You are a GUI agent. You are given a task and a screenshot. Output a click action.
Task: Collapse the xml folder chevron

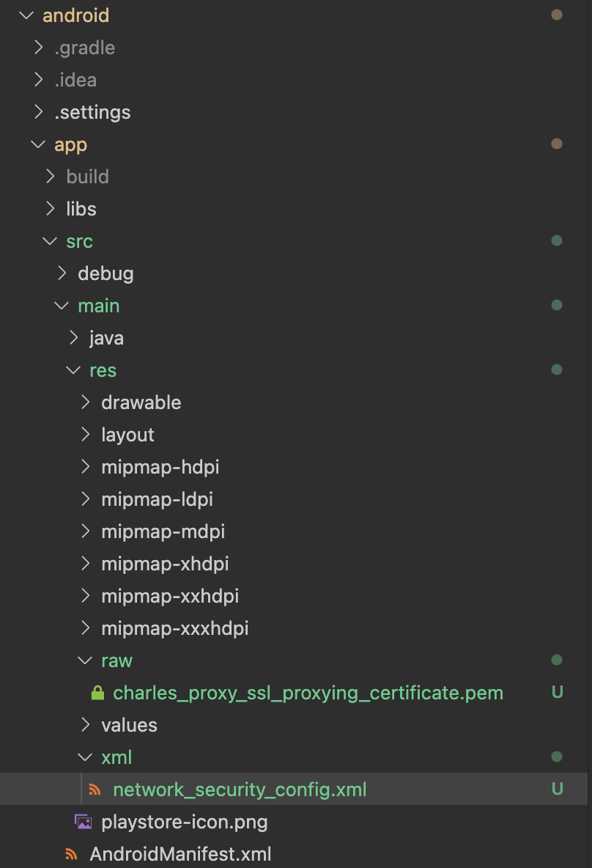pyautogui.click(x=85, y=757)
